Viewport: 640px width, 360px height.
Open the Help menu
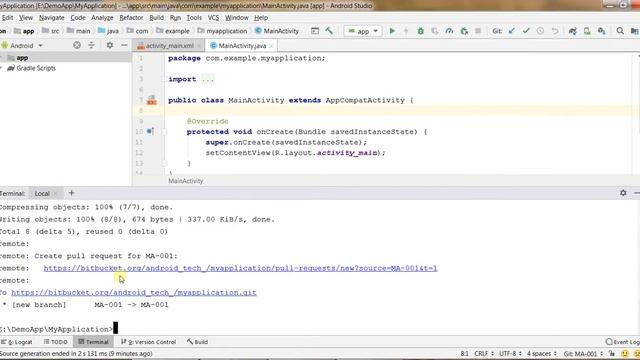(261, 18)
